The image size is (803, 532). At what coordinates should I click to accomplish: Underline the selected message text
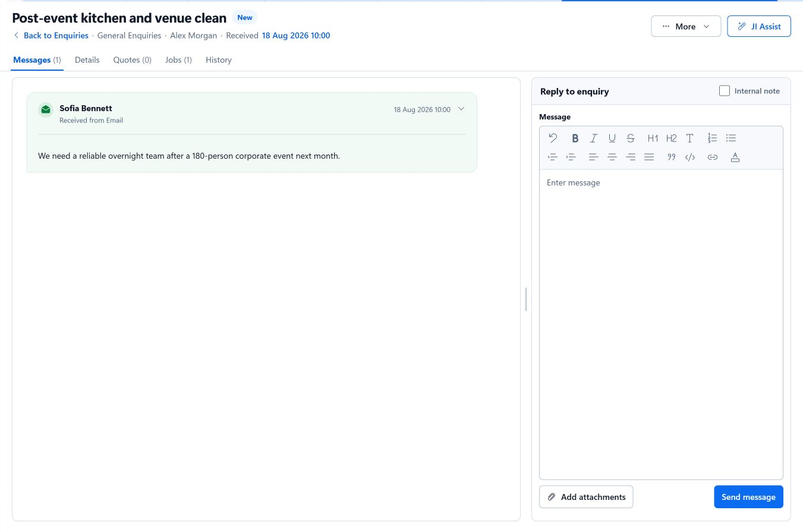612,138
